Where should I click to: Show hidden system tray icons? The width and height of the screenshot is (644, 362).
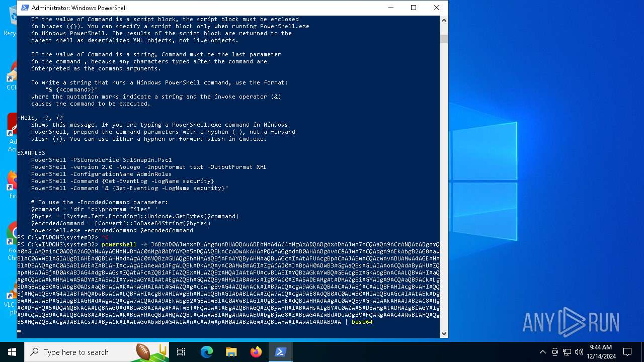pos(542,352)
